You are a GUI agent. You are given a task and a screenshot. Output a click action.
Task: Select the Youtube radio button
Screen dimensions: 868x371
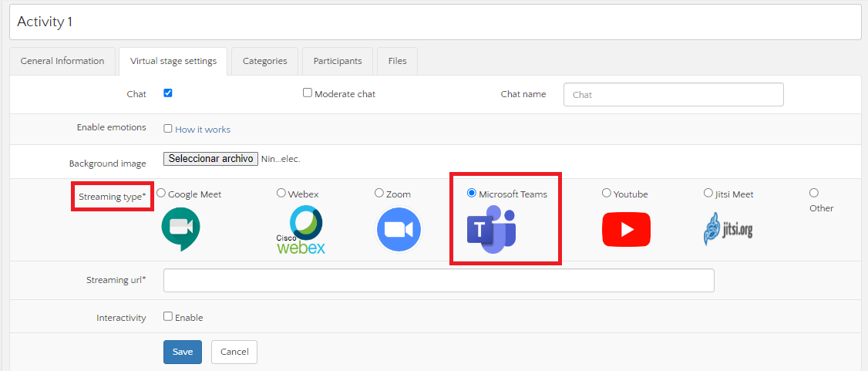point(607,194)
